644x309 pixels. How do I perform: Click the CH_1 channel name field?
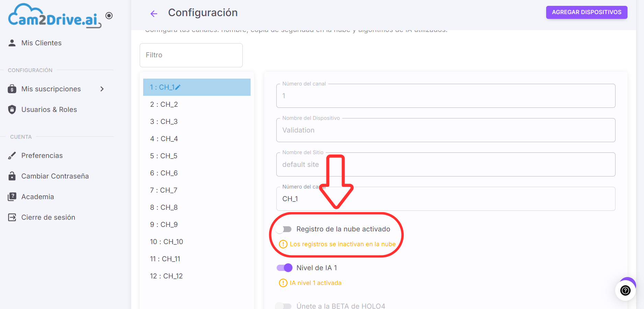446,199
